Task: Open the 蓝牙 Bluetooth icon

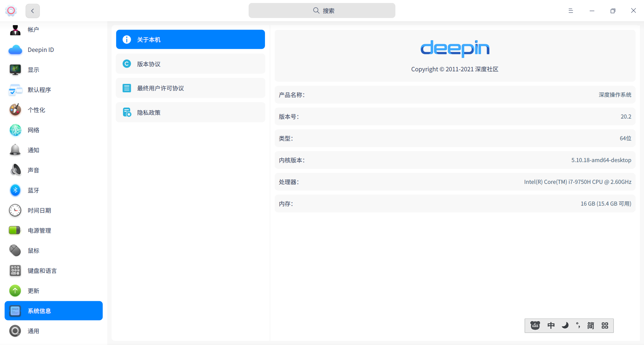Action: (15, 190)
